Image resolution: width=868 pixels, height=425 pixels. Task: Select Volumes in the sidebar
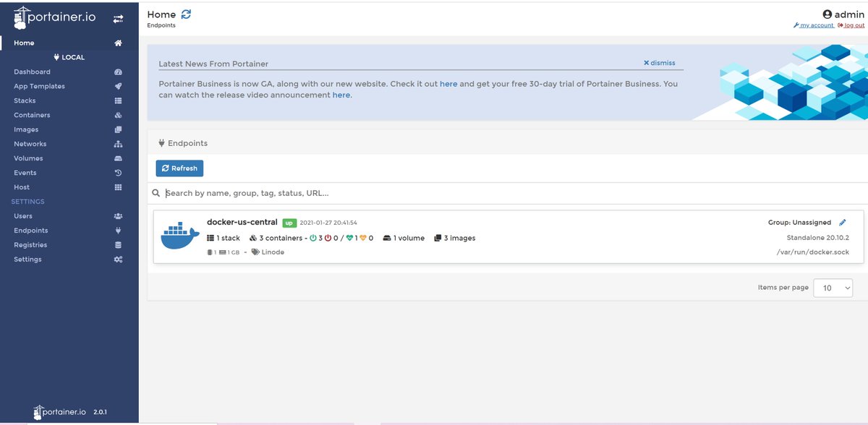pos(28,158)
